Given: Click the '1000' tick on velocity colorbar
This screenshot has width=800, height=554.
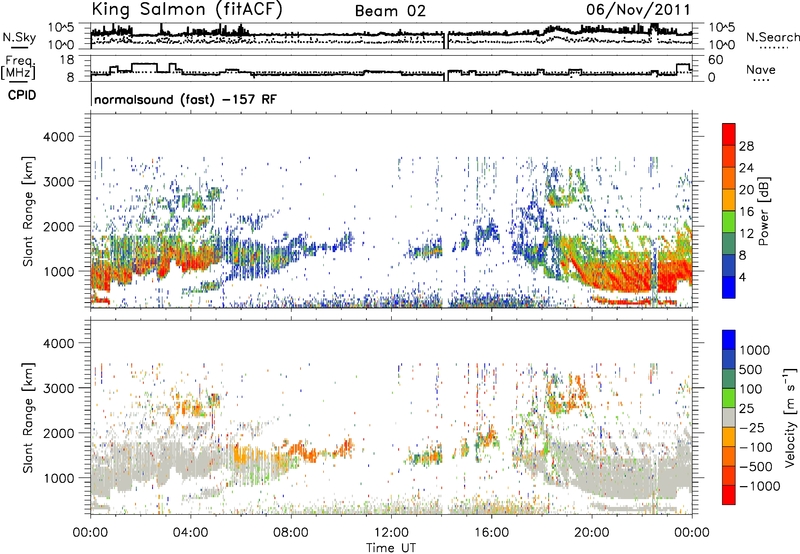Looking at the screenshot, I should coord(754,350).
